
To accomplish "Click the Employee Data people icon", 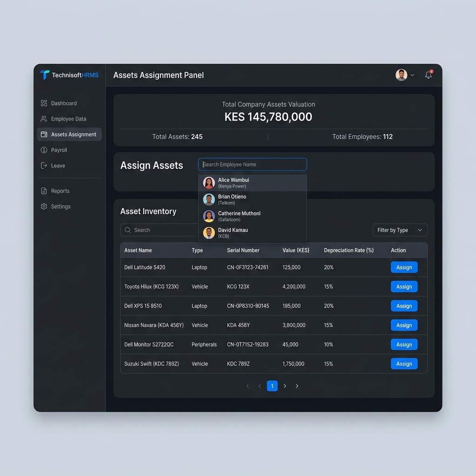I will [x=44, y=119].
